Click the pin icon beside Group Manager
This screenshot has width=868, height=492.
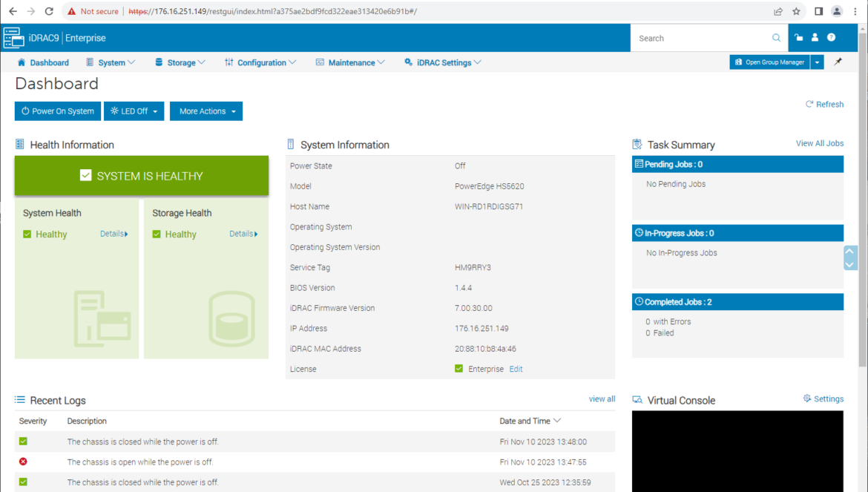[838, 62]
